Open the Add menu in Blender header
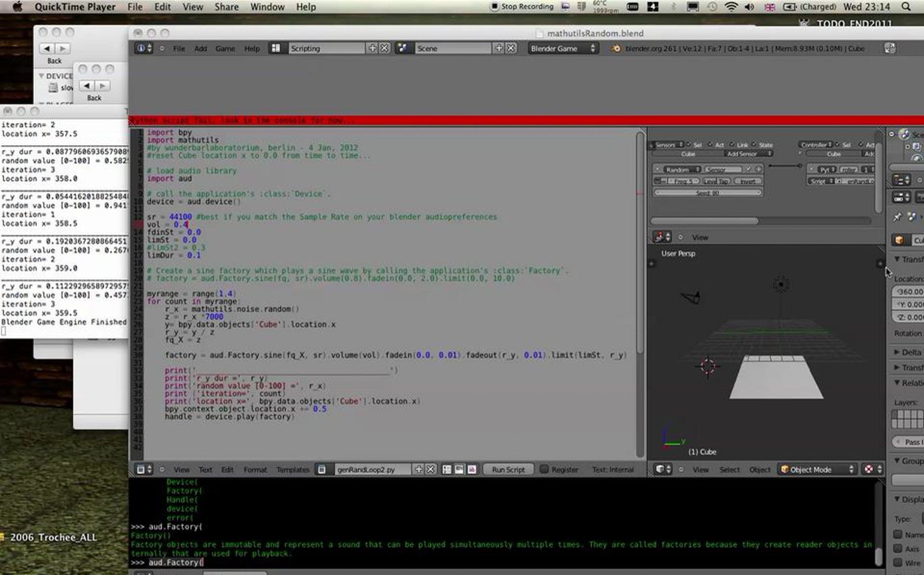 [201, 49]
